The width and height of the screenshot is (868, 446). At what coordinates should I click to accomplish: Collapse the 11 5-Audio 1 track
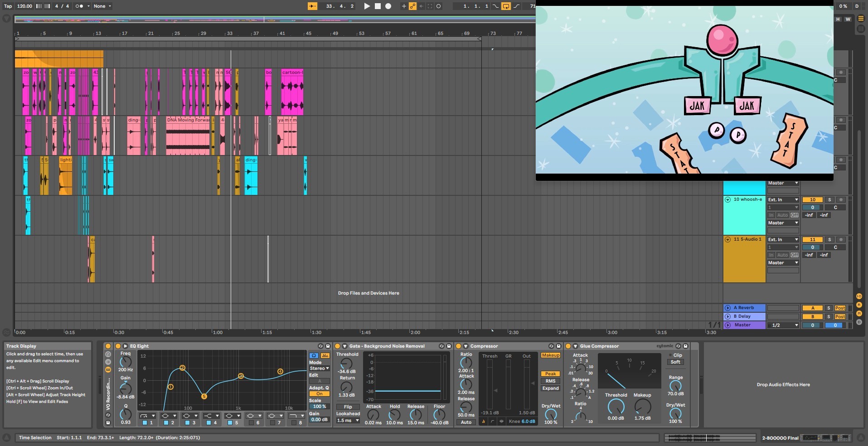727,240
